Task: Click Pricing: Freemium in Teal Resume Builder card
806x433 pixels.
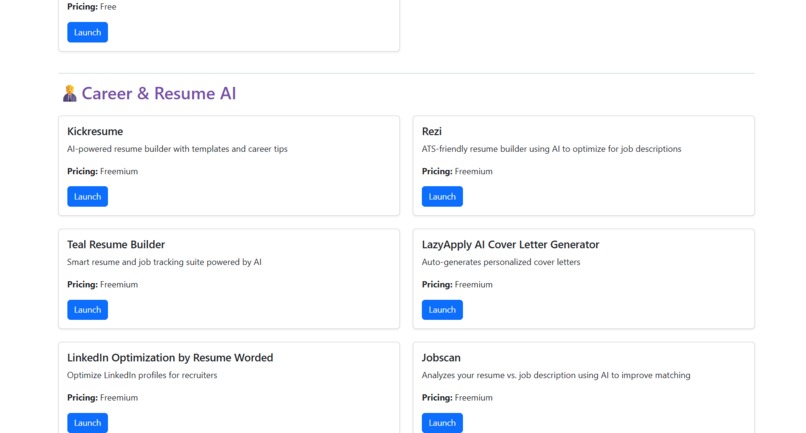Action: [103, 284]
